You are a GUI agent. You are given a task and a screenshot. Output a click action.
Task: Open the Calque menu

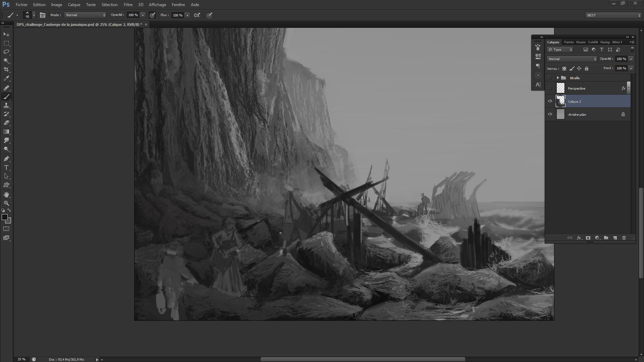point(74,5)
